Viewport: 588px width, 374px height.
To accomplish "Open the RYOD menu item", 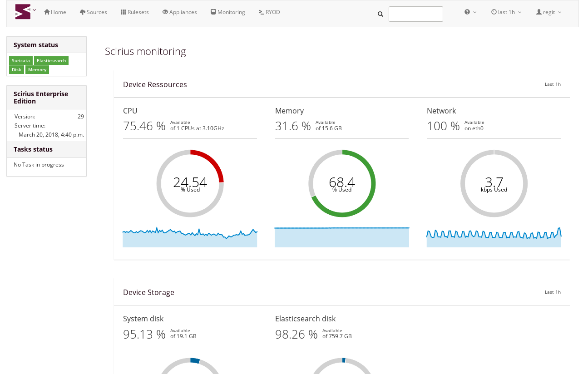I will pos(269,12).
